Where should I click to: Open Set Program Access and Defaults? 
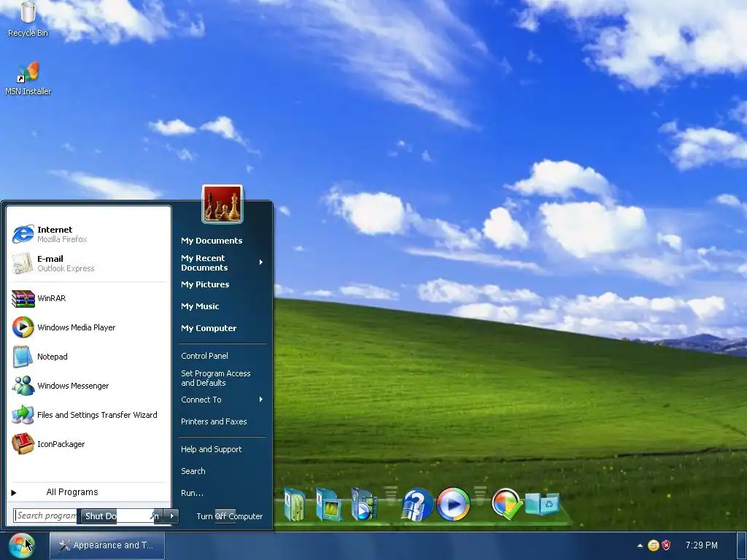pyautogui.click(x=216, y=378)
